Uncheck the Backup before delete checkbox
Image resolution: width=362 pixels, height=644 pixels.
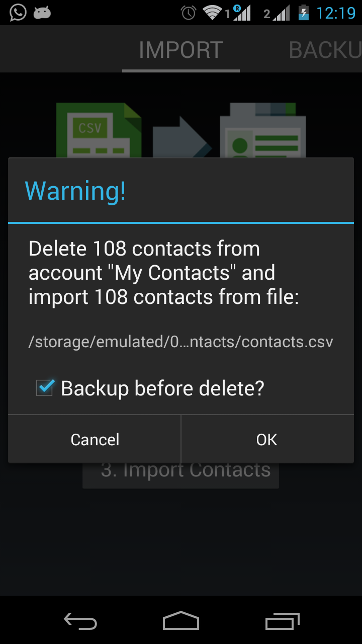click(x=45, y=388)
